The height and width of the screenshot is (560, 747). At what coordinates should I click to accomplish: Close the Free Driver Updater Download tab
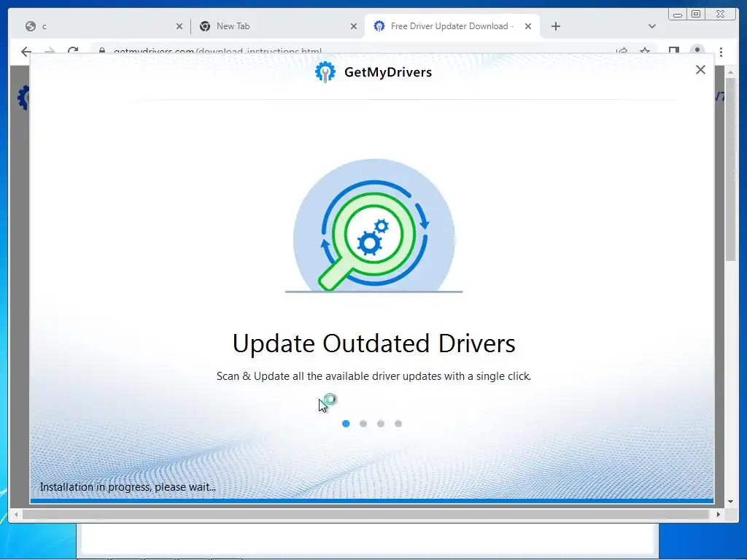pyautogui.click(x=528, y=26)
